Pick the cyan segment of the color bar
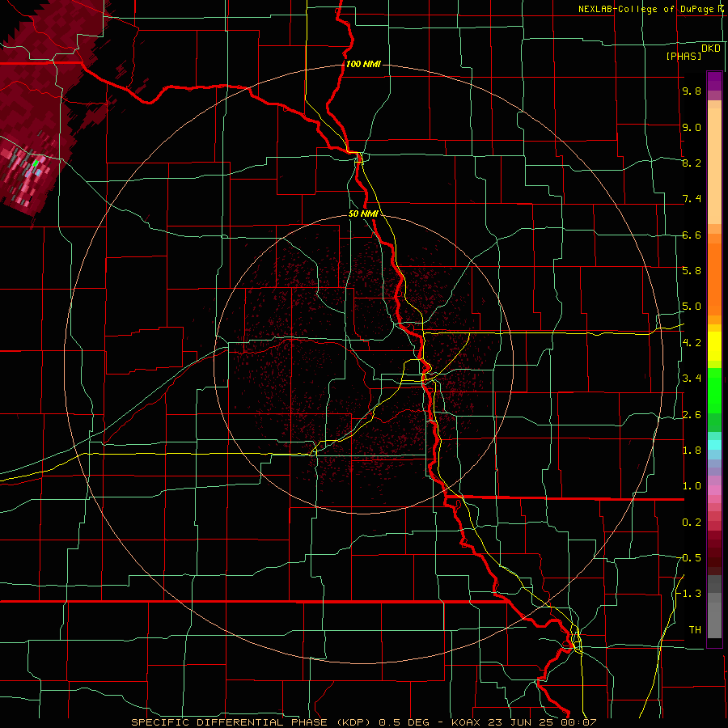The image size is (728, 728). (714, 445)
